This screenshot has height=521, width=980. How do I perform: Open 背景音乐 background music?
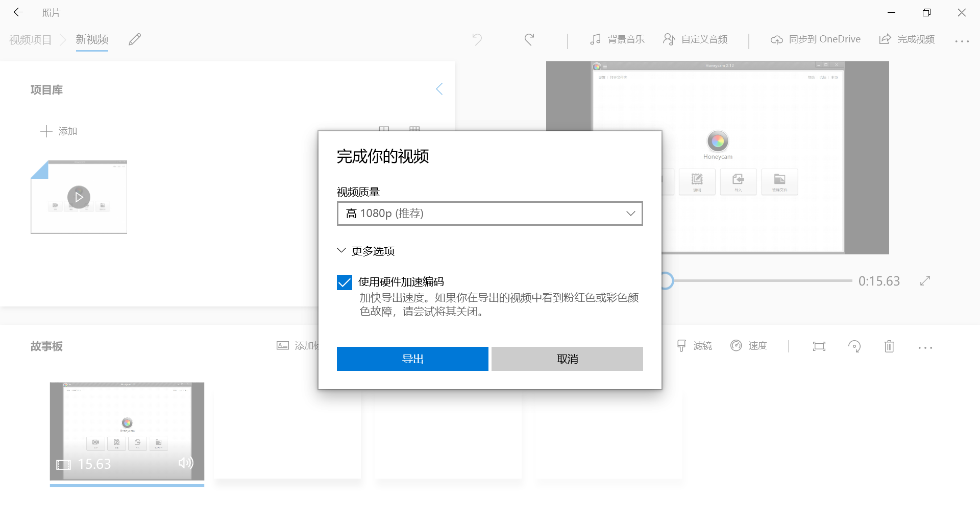[x=617, y=39]
